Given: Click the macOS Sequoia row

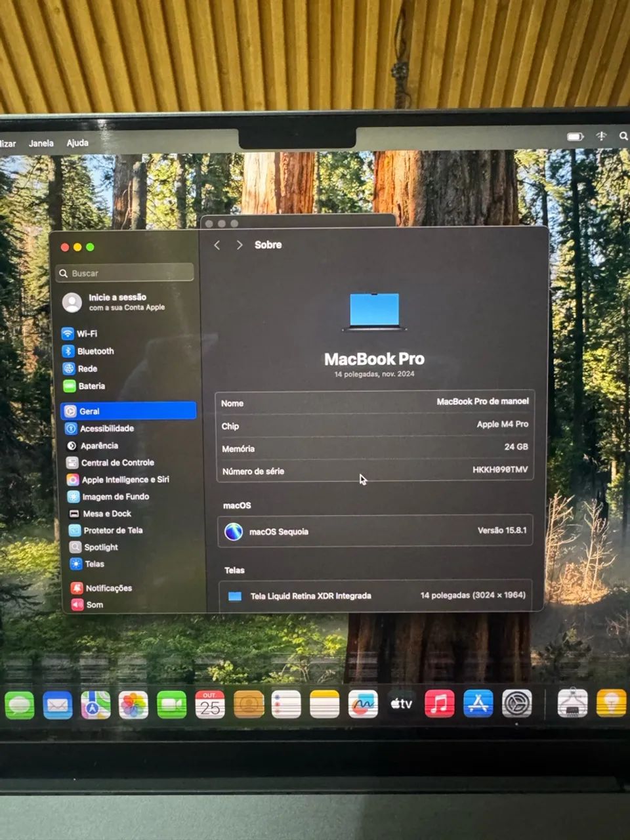Looking at the screenshot, I should pyautogui.click(x=375, y=531).
